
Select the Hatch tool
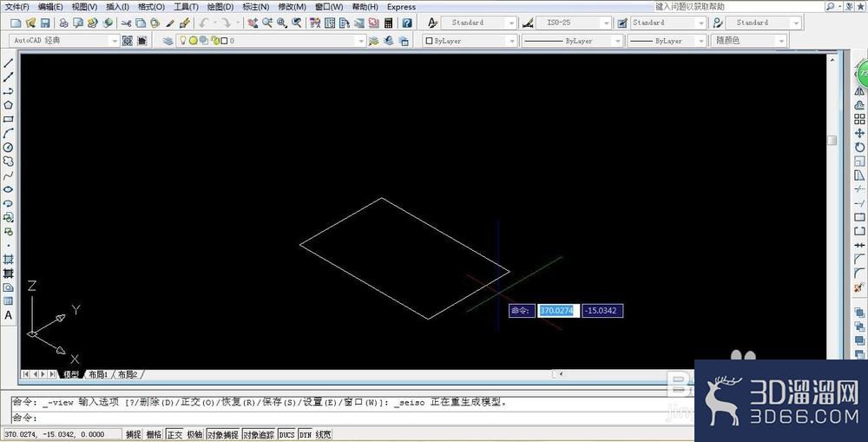9,260
